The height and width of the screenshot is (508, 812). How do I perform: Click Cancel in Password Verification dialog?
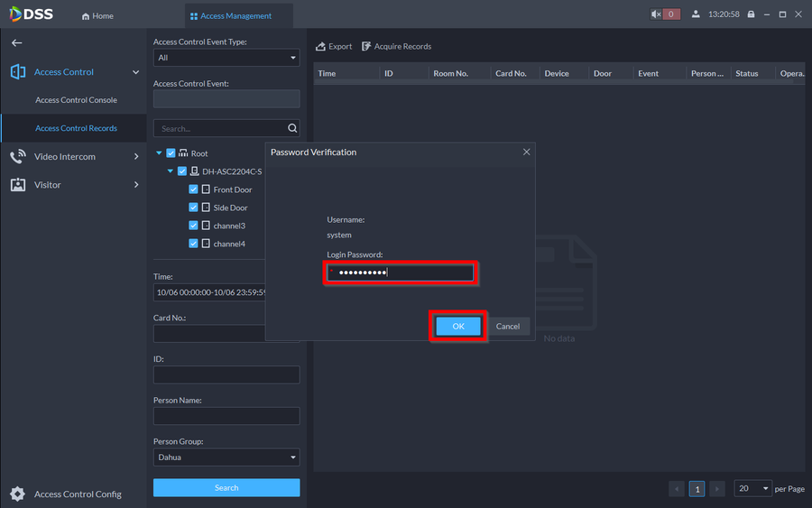click(508, 326)
